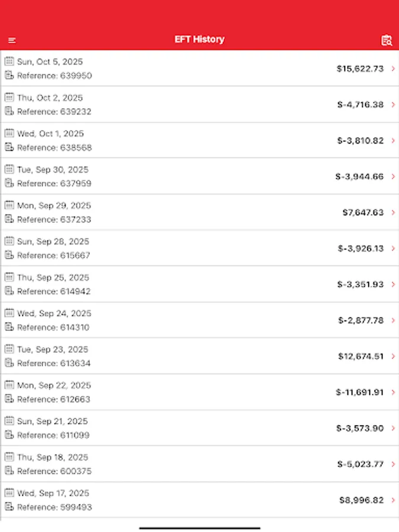Viewport: 399px width, 532px height.
Task: Open the Tue, Sep 30 transaction row
Action: click(x=199, y=176)
